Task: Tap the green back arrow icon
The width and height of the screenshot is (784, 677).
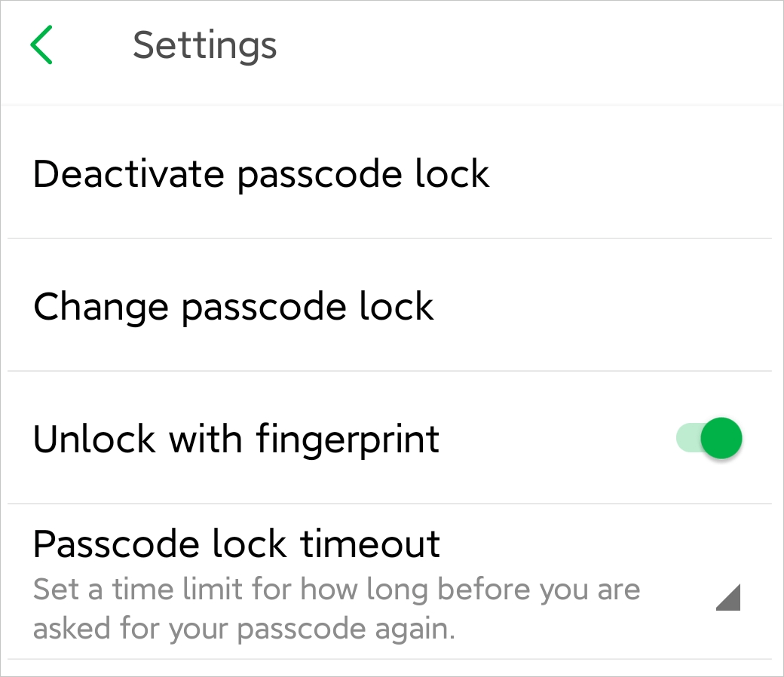Action: tap(41, 44)
